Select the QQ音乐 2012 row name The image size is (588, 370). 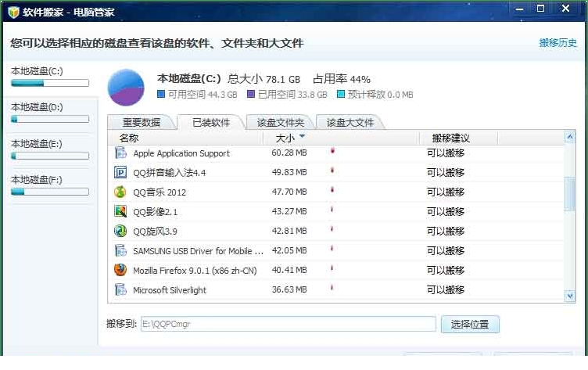160,192
